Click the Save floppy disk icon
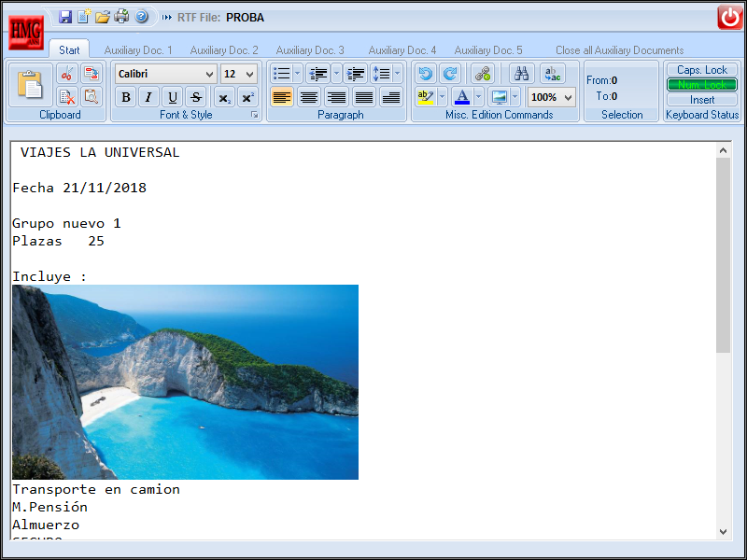The width and height of the screenshot is (747, 560). pyautogui.click(x=65, y=17)
